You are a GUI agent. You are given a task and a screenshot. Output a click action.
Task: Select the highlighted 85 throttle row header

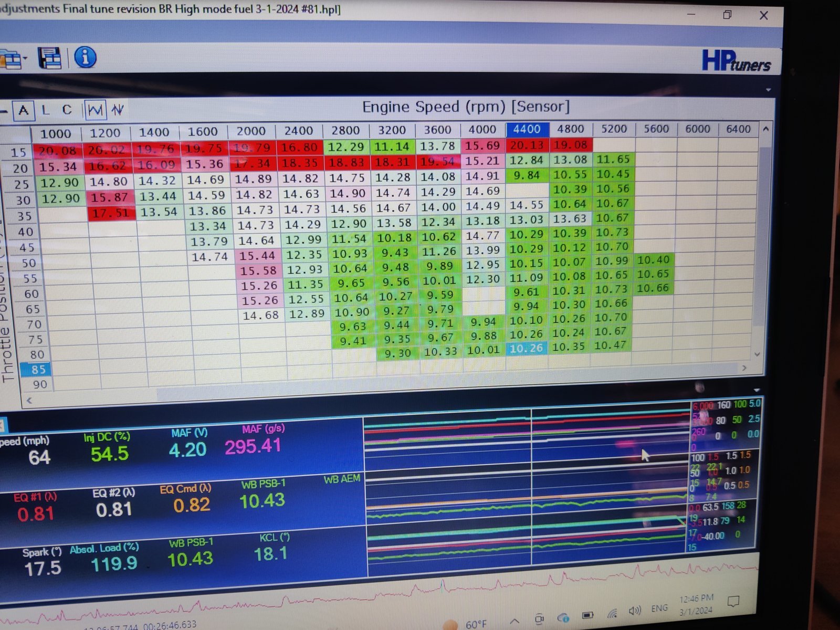coord(35,370)
